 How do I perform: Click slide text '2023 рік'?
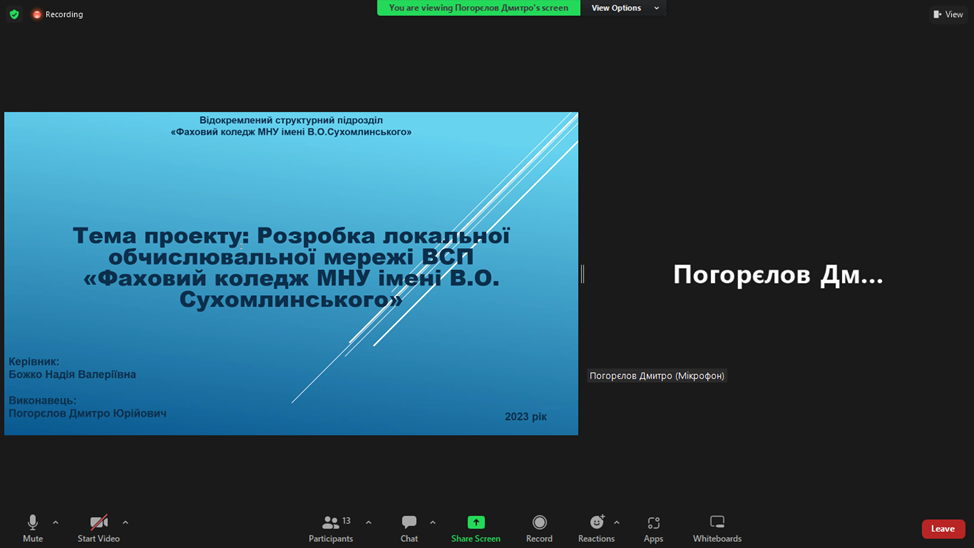pos(526,416)
